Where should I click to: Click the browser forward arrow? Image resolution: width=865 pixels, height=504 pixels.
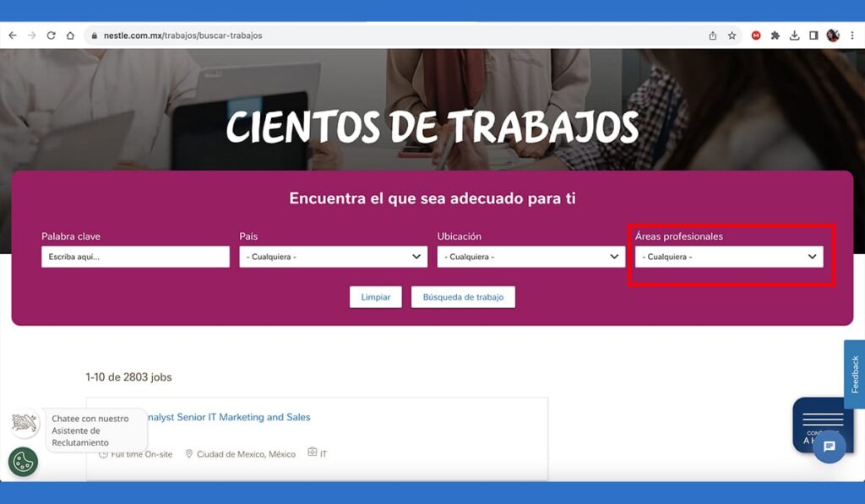(32, 35)
